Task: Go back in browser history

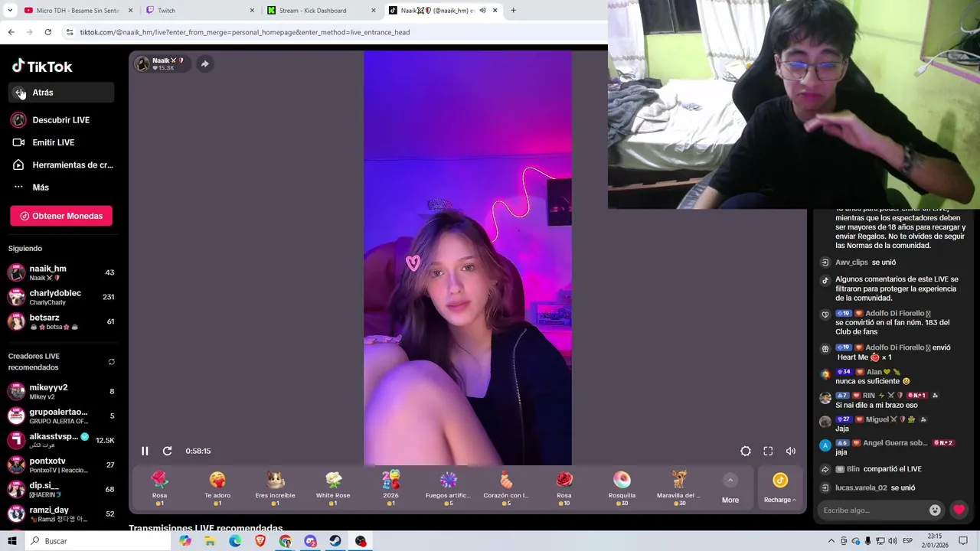Action: click(11, 32)
